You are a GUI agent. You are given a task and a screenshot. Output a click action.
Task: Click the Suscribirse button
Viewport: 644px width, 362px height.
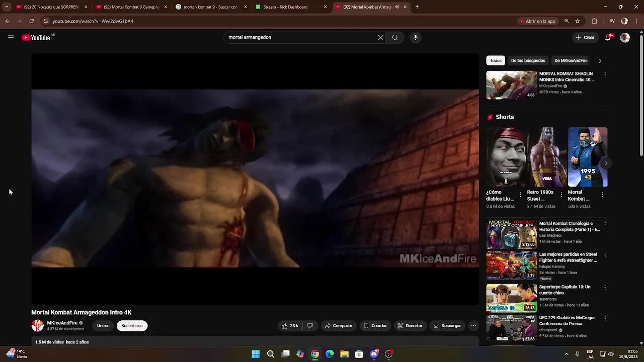pos(132,326)
